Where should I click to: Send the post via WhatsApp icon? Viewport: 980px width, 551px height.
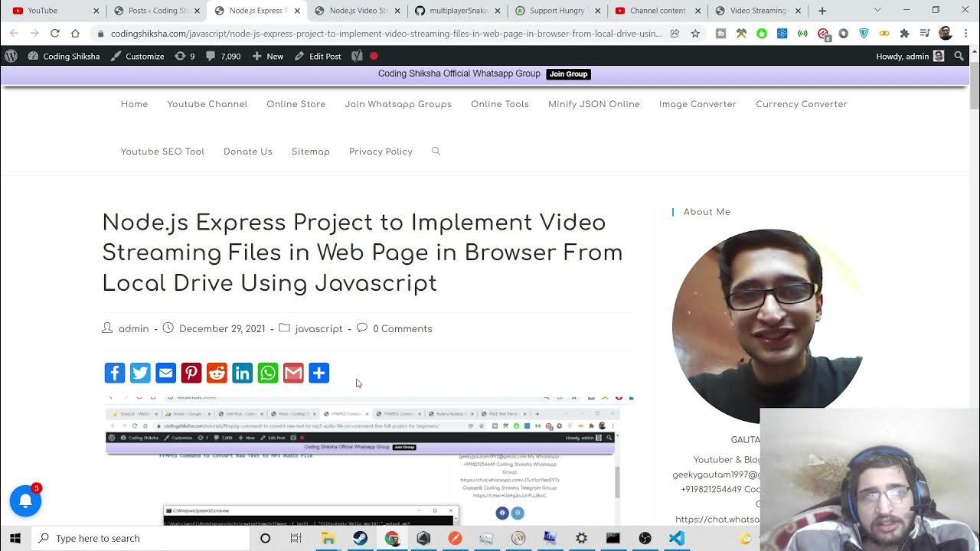268,373
